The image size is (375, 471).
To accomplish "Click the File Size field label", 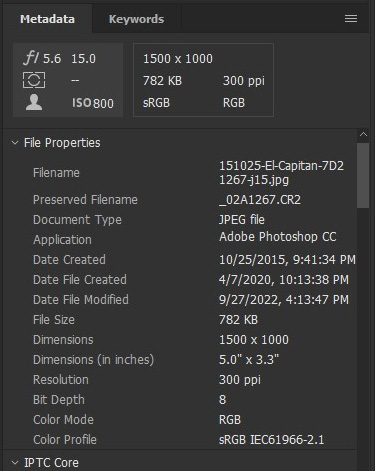I will tap(54, 320).
